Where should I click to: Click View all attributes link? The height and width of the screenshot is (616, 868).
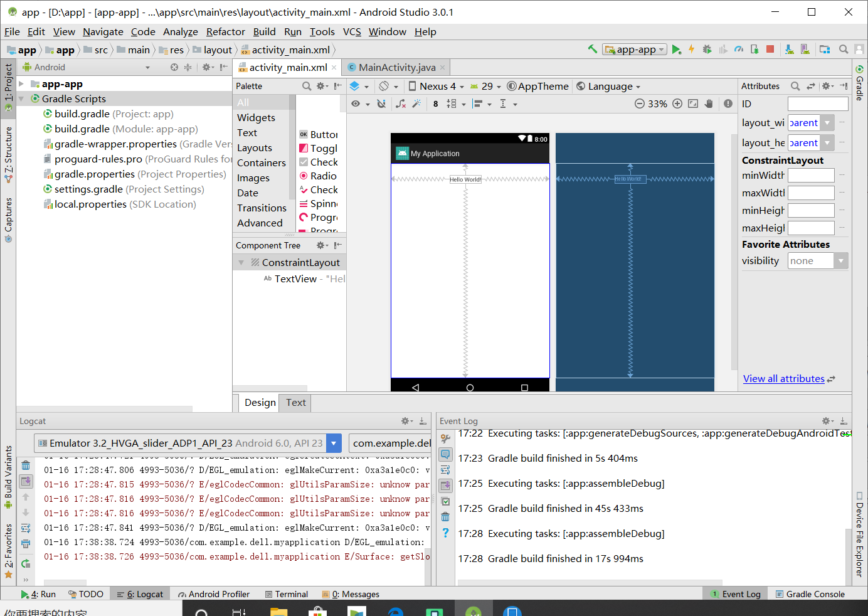coord(783,378)
